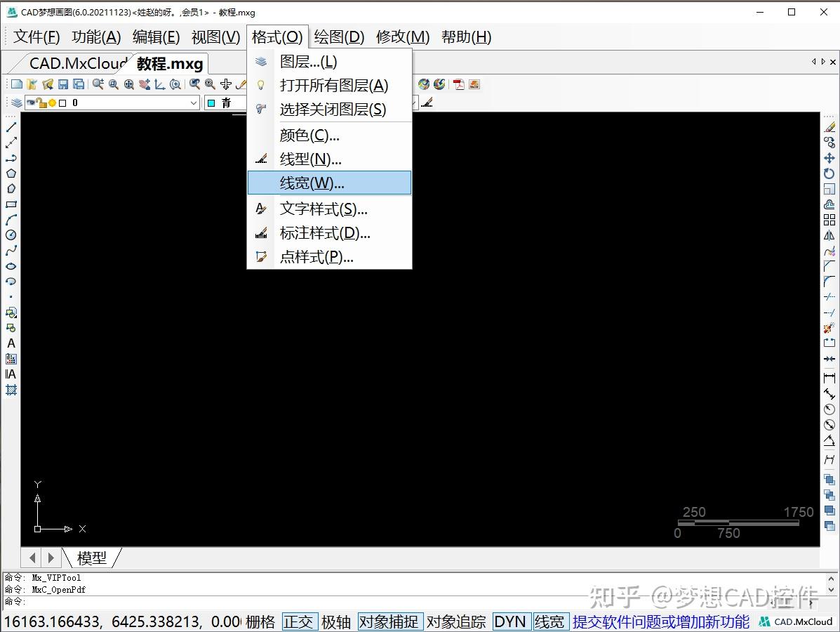
Task: Choose 线宽(W)... menu entry
Action: coord(329,183)
